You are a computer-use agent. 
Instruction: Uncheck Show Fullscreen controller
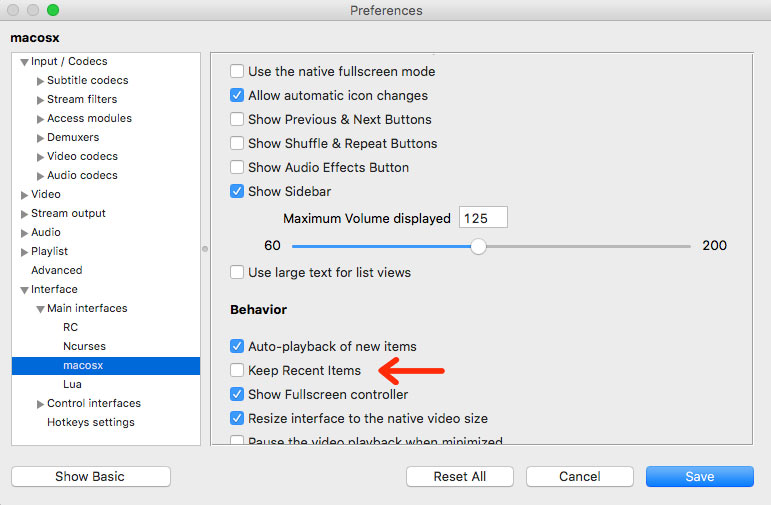click(x=237, y=394)
